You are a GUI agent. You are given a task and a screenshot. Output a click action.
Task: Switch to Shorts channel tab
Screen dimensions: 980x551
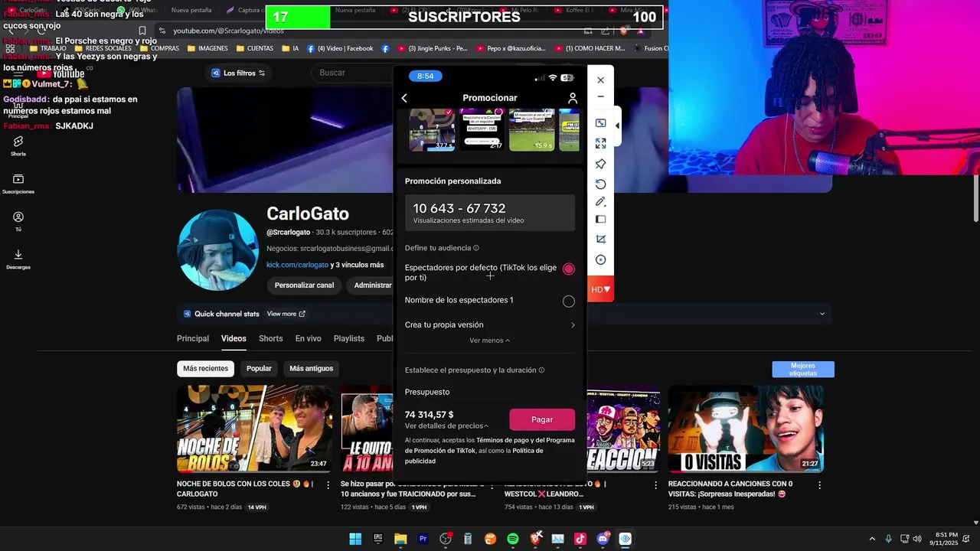pos(270,338)
